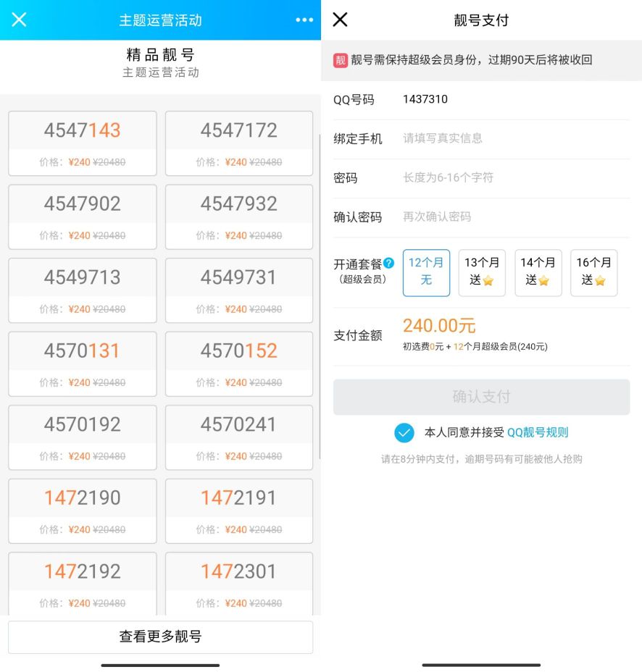Choose number 4570131
The image size is (642, 672).
coord(83,364)
